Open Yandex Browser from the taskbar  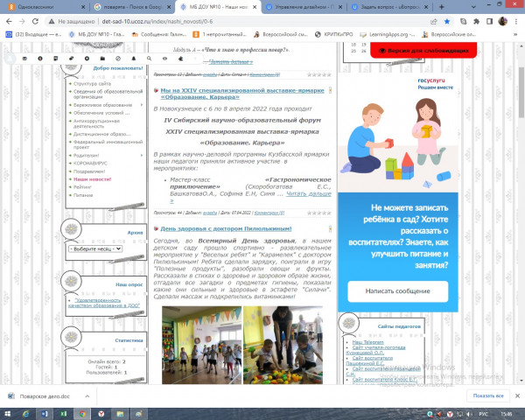[101, 414]
